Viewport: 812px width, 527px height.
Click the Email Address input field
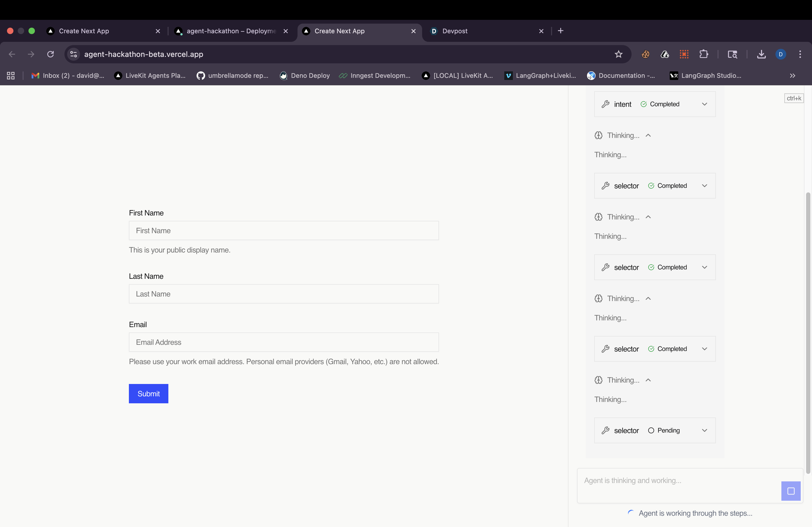pyautogui.click(x=284, y=342)
